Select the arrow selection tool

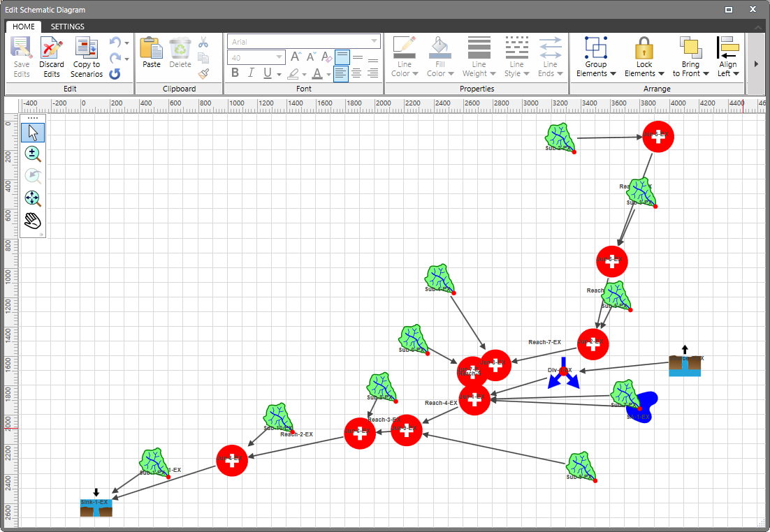[32, 132]
